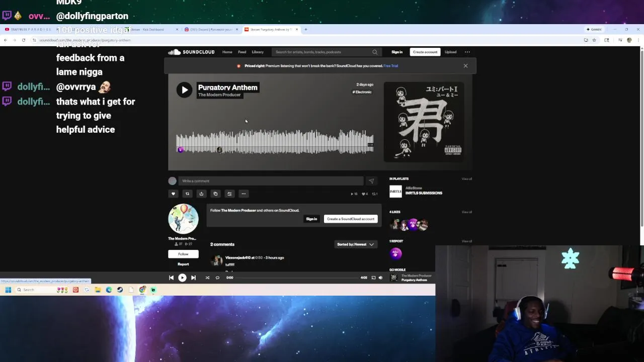Toggle repeat in the bottom player
Image resolution: width=644 pixels, height=362 pixels.
[x=217, y=278]
